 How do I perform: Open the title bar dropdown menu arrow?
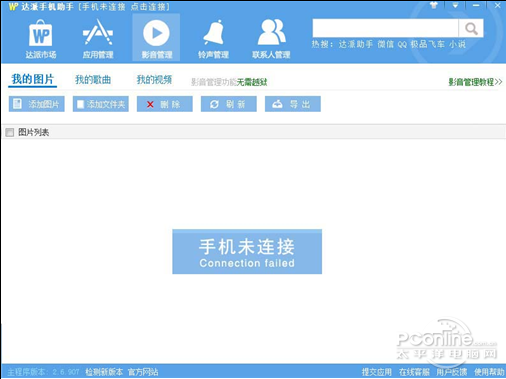(455, 6)
